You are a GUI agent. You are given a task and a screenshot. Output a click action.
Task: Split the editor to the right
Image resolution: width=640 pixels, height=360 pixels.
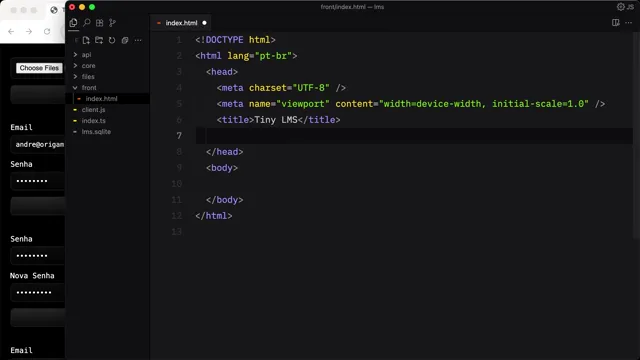[x=616, y=23]
